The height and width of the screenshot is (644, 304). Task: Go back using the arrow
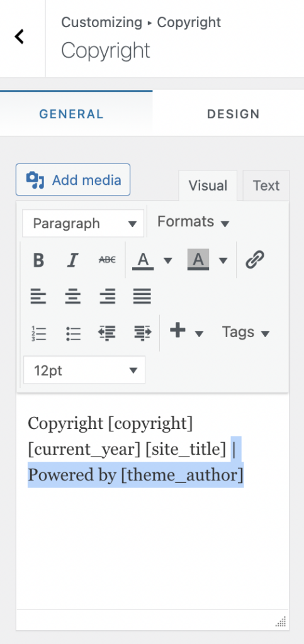click(x=20, y=36)
